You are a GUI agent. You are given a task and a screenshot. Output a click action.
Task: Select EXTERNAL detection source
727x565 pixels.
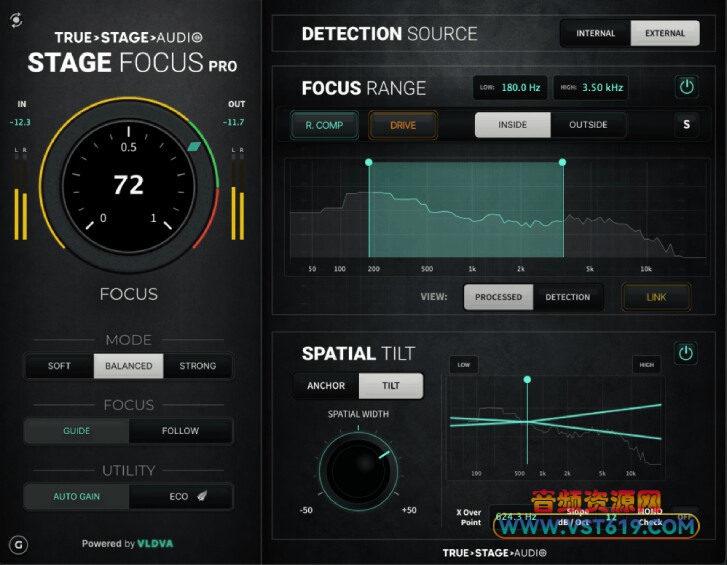(665, 33)
